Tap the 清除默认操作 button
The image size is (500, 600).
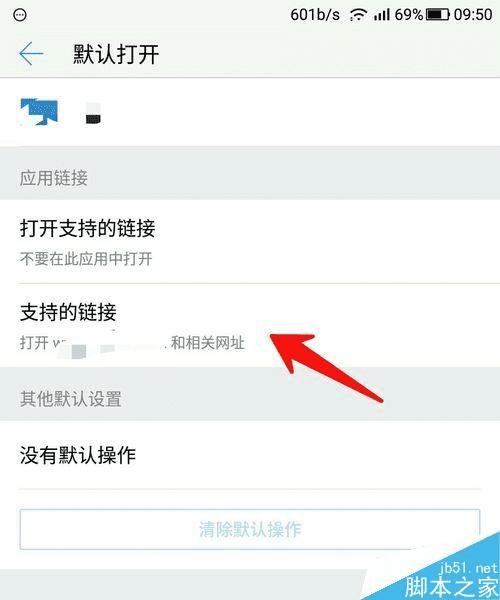(250, 530)
